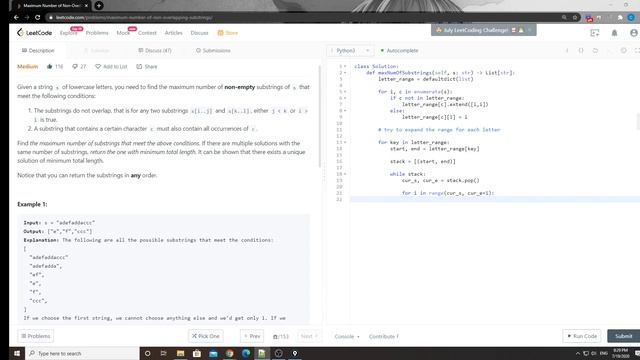Open Chrome from taskbar

coord(229,353)
